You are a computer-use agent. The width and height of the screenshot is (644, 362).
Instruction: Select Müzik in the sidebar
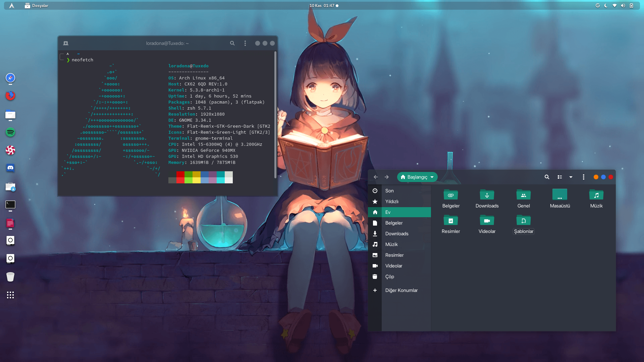pyautogui.click(x=399, y=244)
